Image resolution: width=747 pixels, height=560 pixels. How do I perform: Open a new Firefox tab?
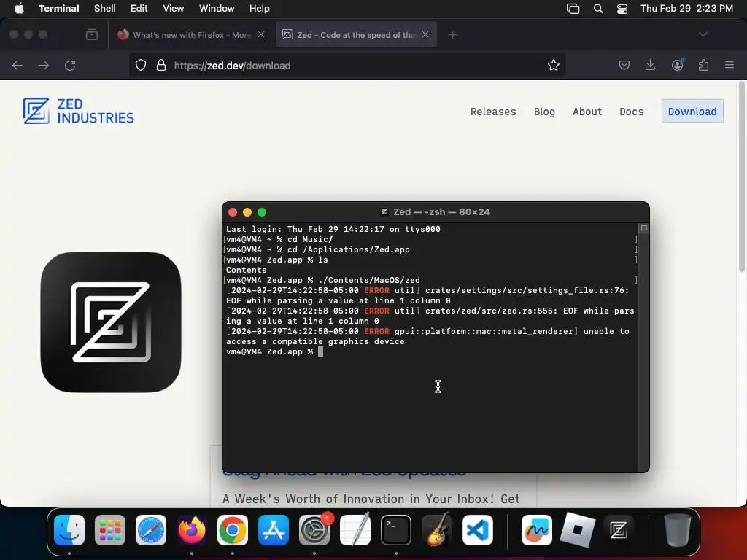pos(452,35)
